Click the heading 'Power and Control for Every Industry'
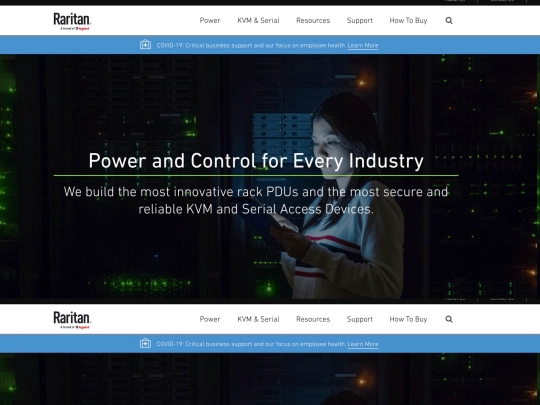The width and height of the screenshot is (540, 405). [x=256, y=161]
